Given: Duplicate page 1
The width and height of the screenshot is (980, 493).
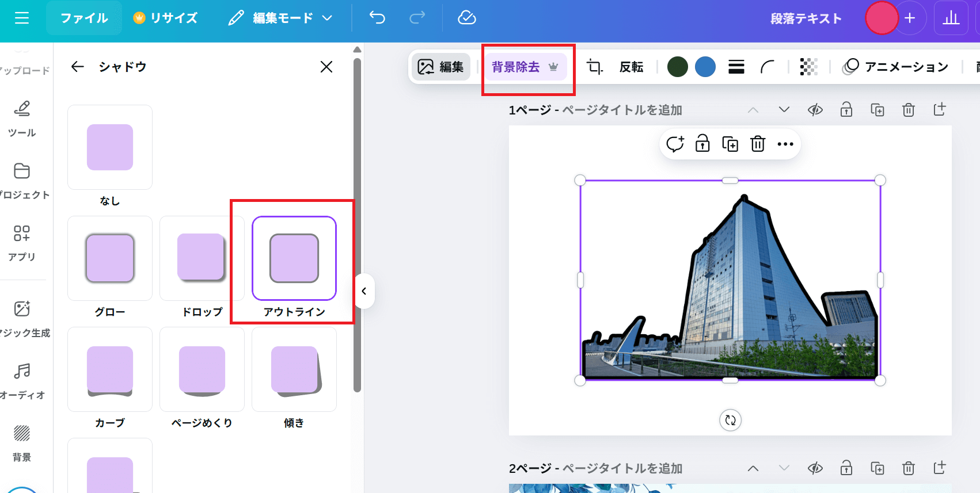Looking at the screenshot, I should point(878,109).
